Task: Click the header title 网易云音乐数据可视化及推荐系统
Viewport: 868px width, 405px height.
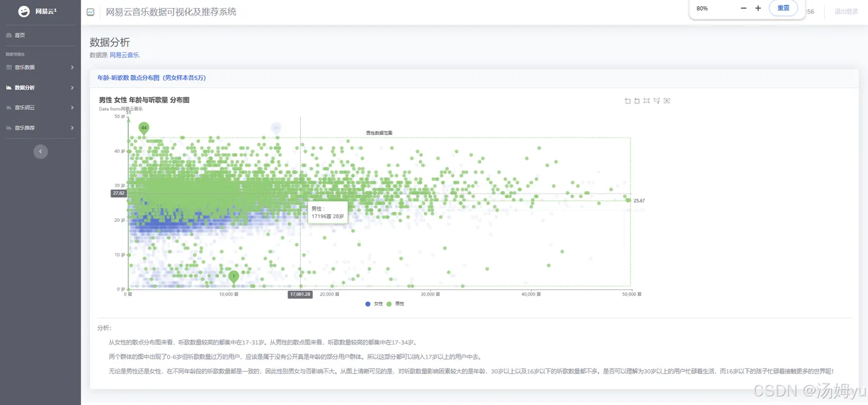Action: (x=171, y=12)
